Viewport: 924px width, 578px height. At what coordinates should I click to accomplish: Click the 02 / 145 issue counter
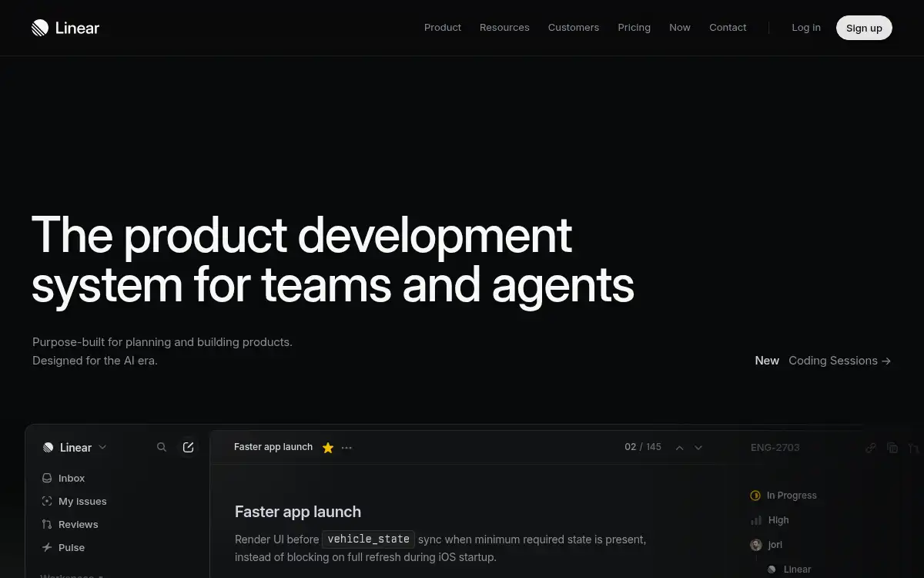coord(643,447)
